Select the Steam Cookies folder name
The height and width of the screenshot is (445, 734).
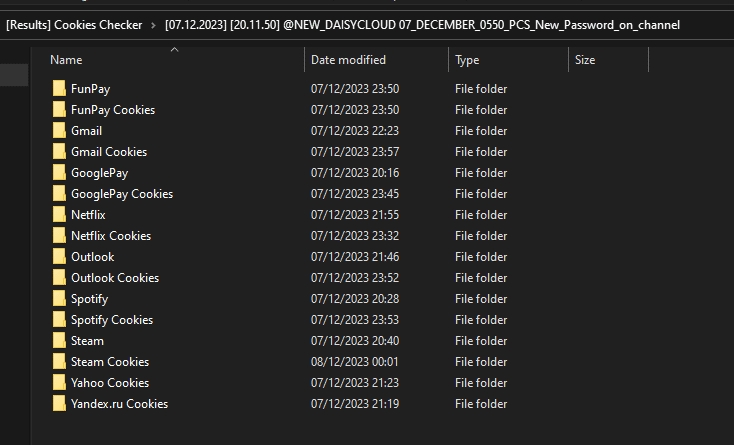[110, 362]
